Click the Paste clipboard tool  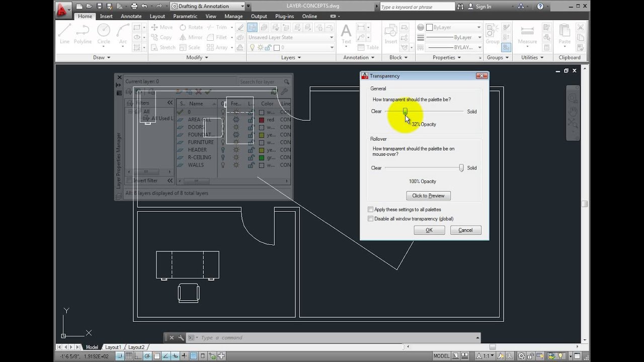[565, 34]
